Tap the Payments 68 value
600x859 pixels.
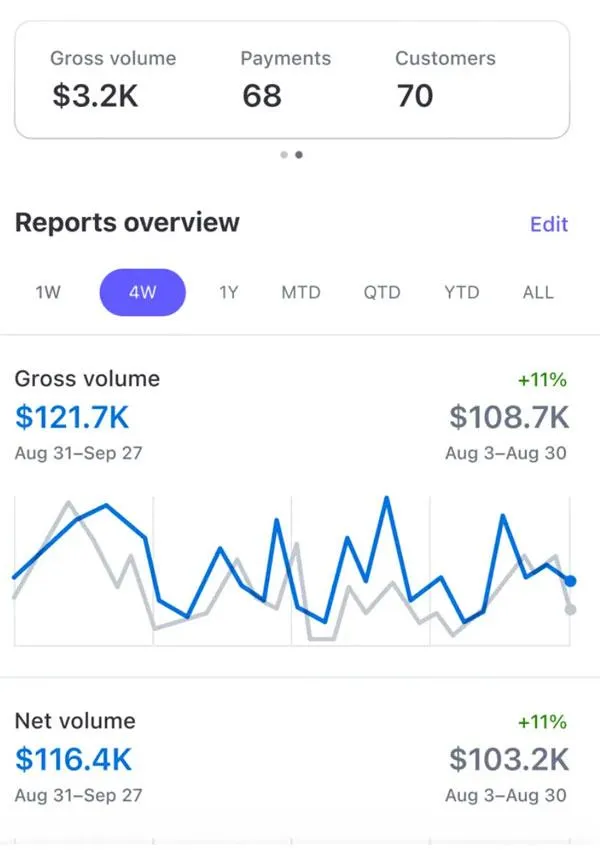(262, 96)
